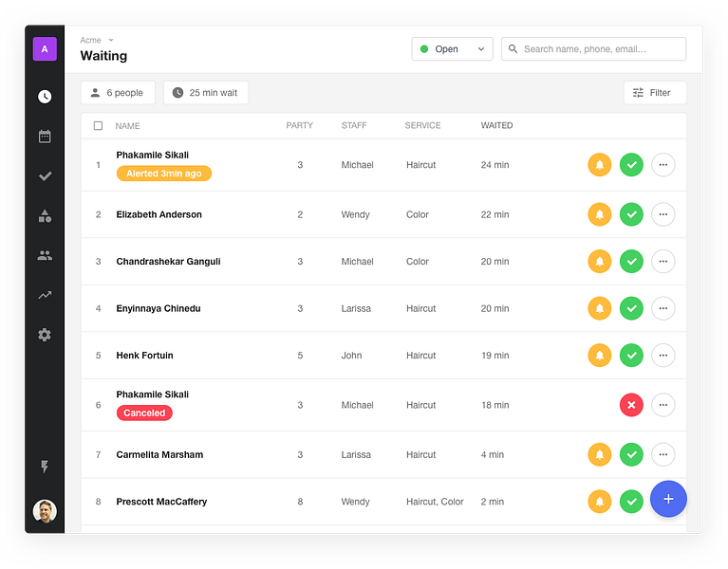This screenshot has width=728, height=569.
Task: Open the waitlist clock icon in sidebar
Action: click(x=45, y=97)
